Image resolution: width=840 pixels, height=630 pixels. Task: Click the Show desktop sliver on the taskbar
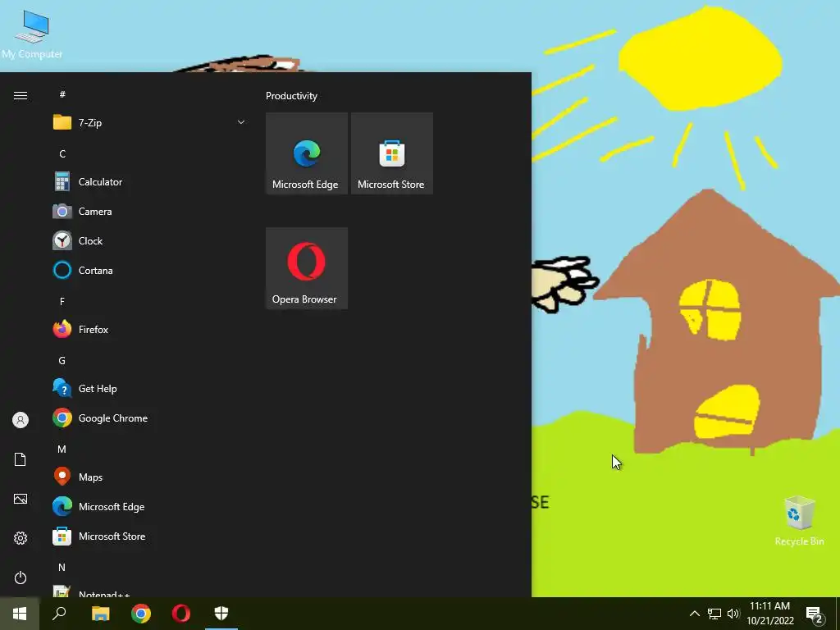coord(838,614)
